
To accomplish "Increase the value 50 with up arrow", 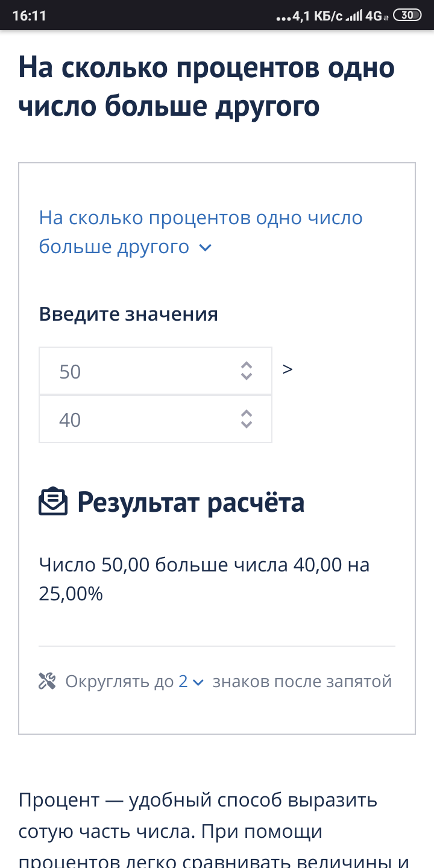I will coord(246,365).
